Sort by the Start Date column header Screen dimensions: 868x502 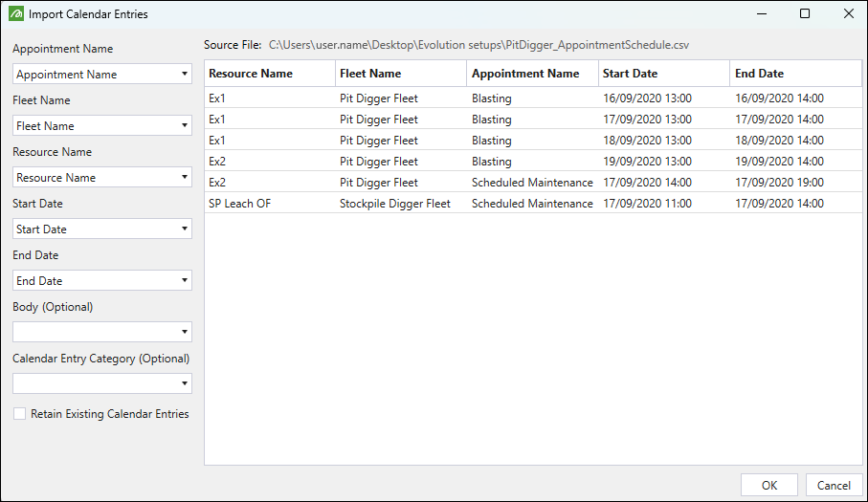664,74
